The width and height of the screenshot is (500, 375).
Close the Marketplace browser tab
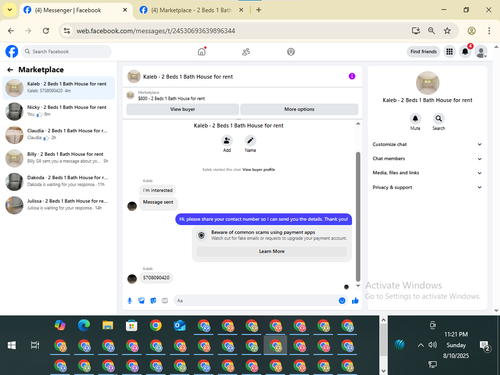[x=241, y=10]
